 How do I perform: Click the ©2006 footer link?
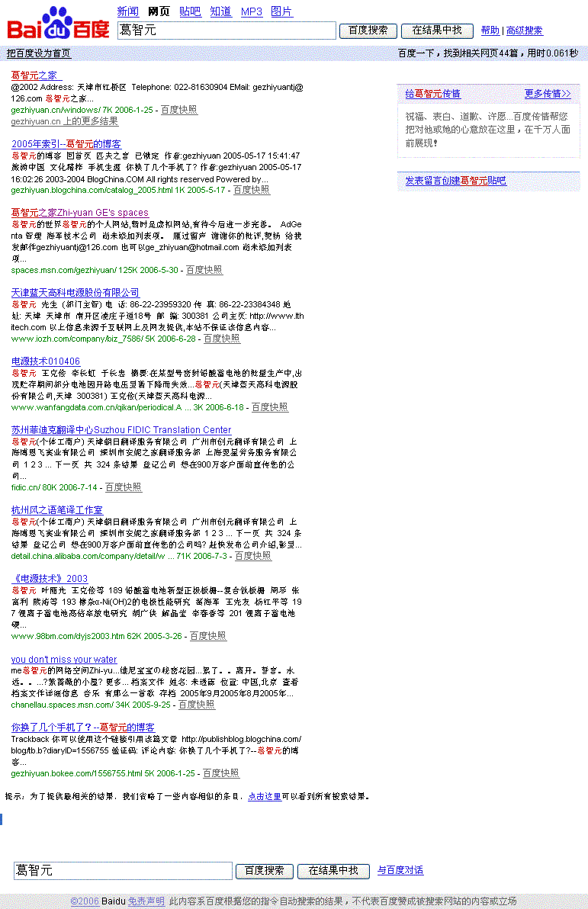pos(85,901)
